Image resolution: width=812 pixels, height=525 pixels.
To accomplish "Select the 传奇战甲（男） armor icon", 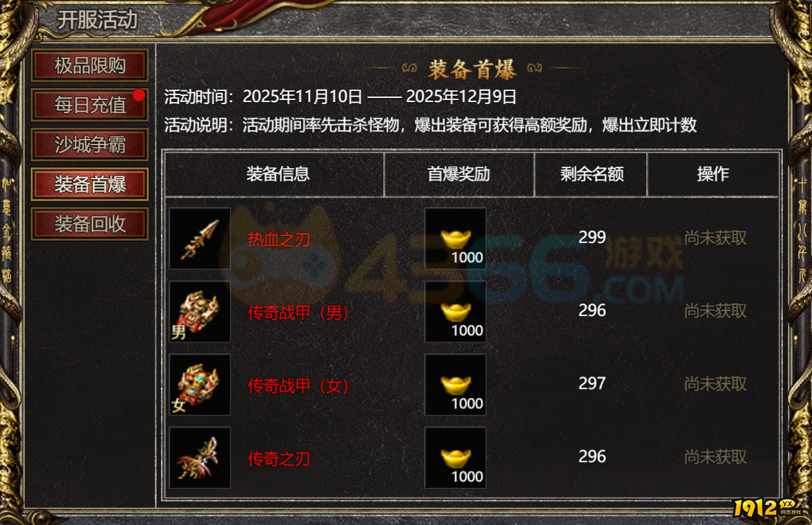I will point(200,312).
